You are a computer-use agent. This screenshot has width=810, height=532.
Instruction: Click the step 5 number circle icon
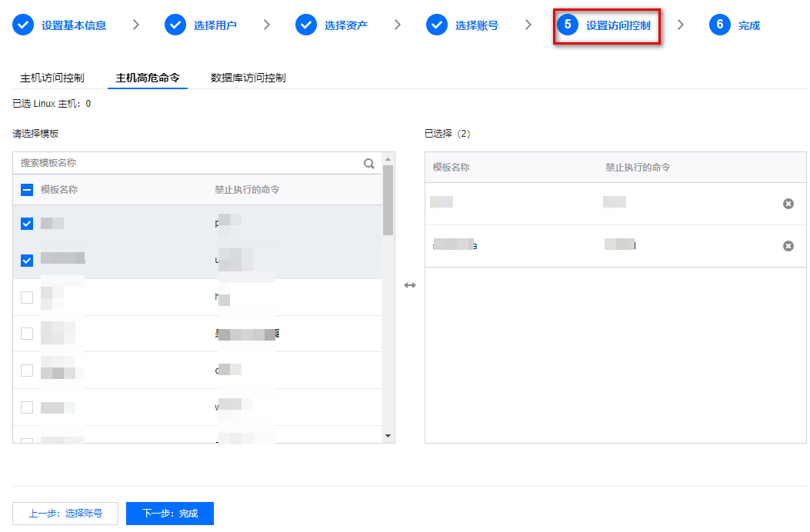click(567, 25)
